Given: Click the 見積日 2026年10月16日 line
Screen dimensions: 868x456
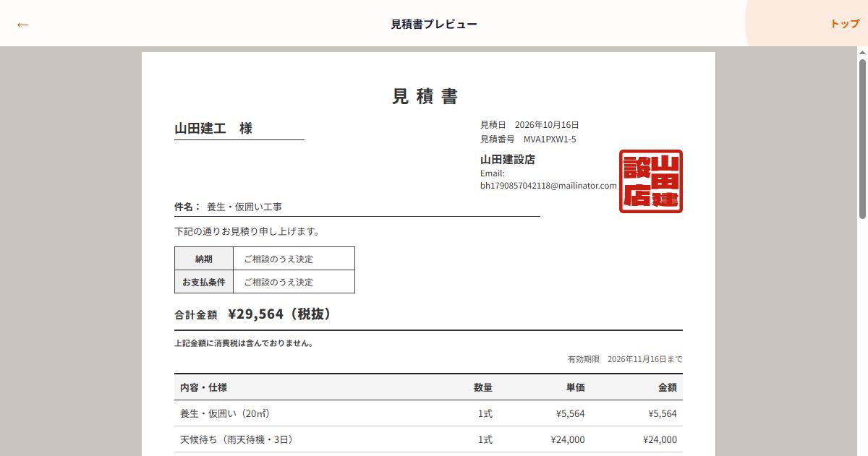Looking at the screenshot, I should (529, 125).
